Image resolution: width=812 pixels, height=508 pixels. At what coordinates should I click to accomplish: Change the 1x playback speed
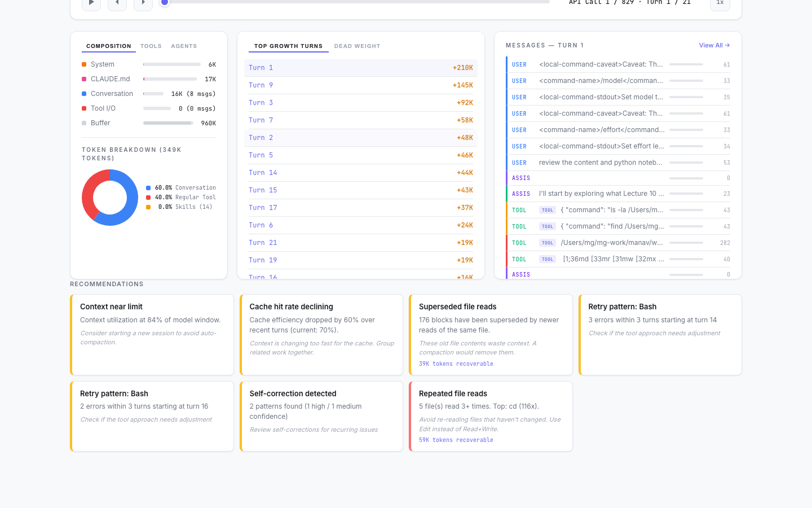tap(720, 3)
